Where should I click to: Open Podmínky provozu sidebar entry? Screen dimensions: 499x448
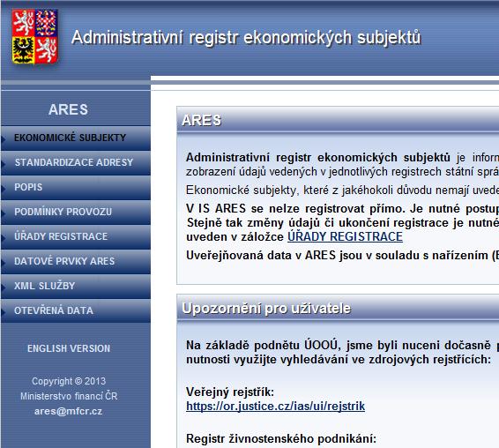[x=76, y=212]
